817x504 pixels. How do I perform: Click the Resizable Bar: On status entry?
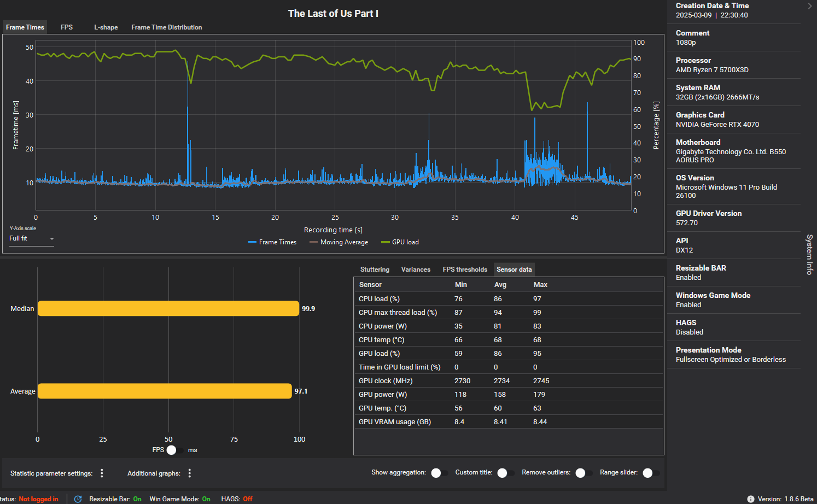(115, 499)
